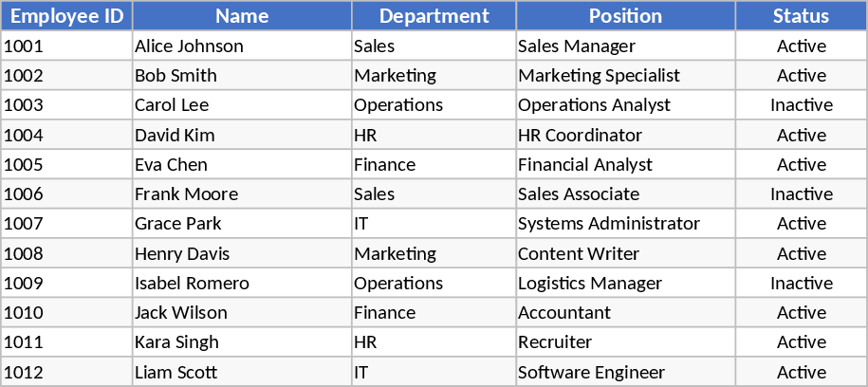868x387 pixels.
Task: Select the Eva Chen name cell
Action: pos(171,164)
